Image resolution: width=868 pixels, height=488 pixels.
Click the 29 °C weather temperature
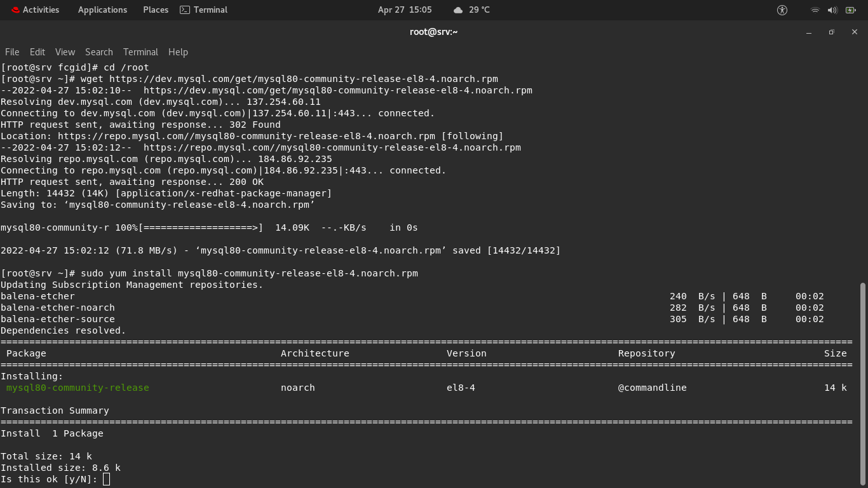(x=479, y=10)
